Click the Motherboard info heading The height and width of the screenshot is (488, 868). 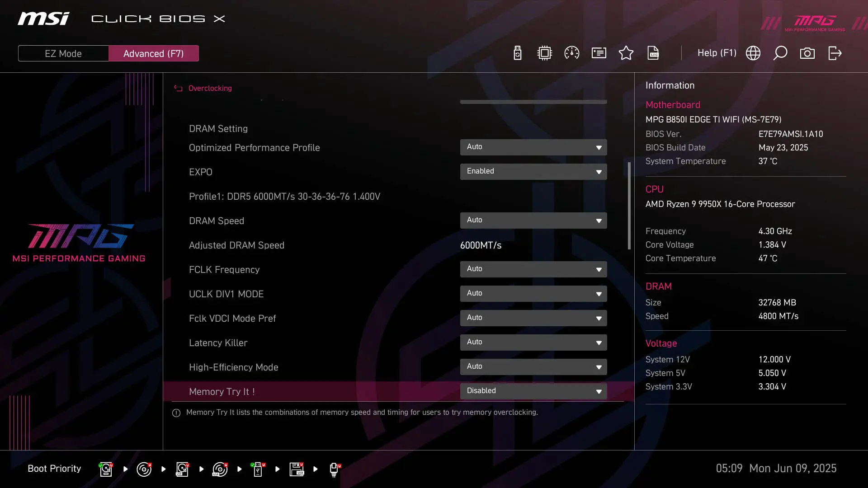coord(673,105)
